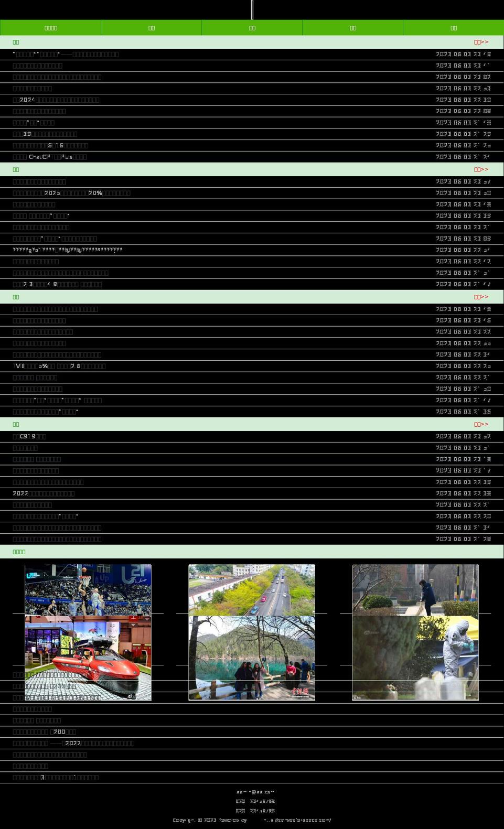Open second-section headline containing "20%"
This screenshot has width=504, height=829.
coord(71,193)
